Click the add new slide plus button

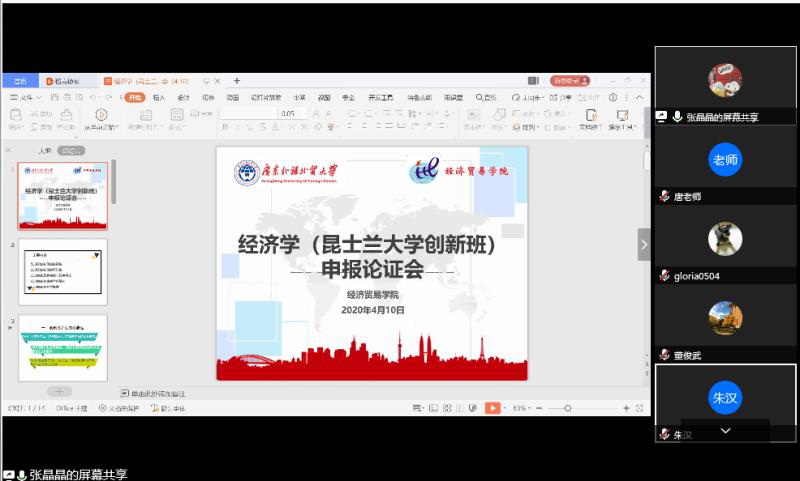click(x=60, y=392)
